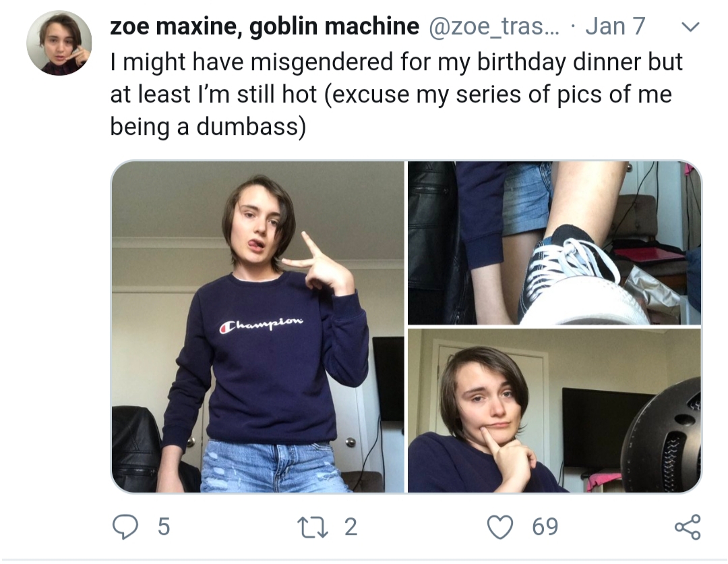The image size is (728, 564).
Task: Open profile via name 'zoe maxine, goblin machine'
Action: (265, 26)
